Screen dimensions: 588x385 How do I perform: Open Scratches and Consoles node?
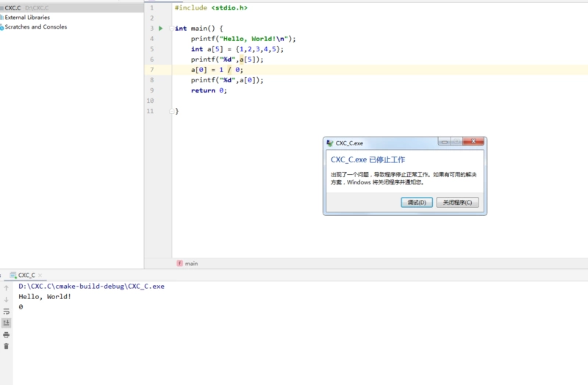coord(35,26)
